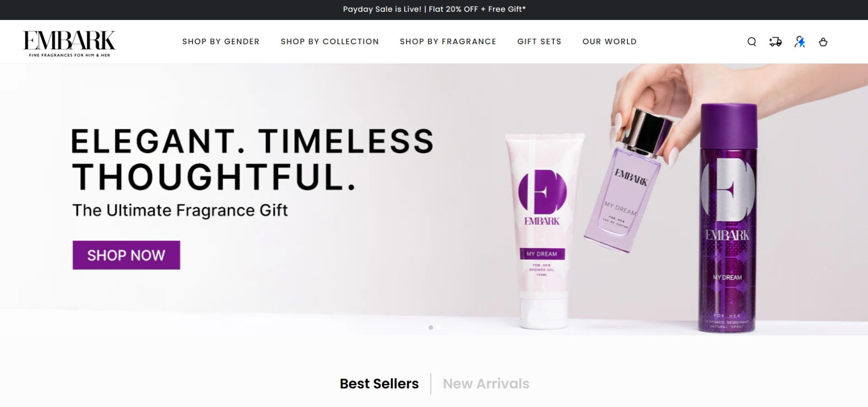Expand the Shop By Collection menu
This screenshot has height=407, width=868.
coord(330,42)
